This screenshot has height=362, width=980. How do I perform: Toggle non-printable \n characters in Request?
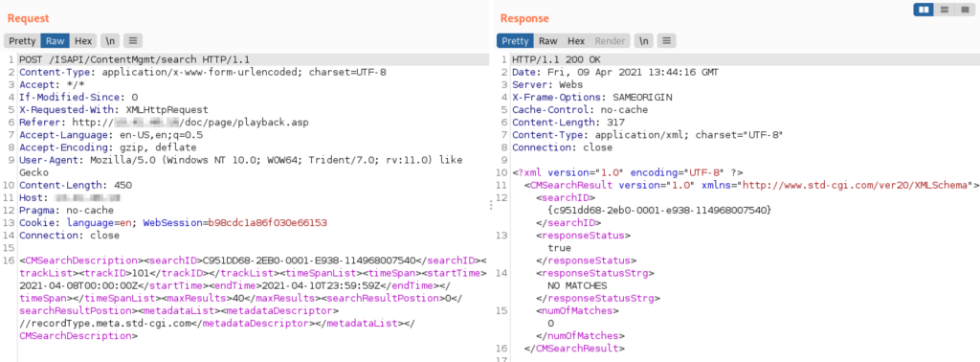point(110,41)
